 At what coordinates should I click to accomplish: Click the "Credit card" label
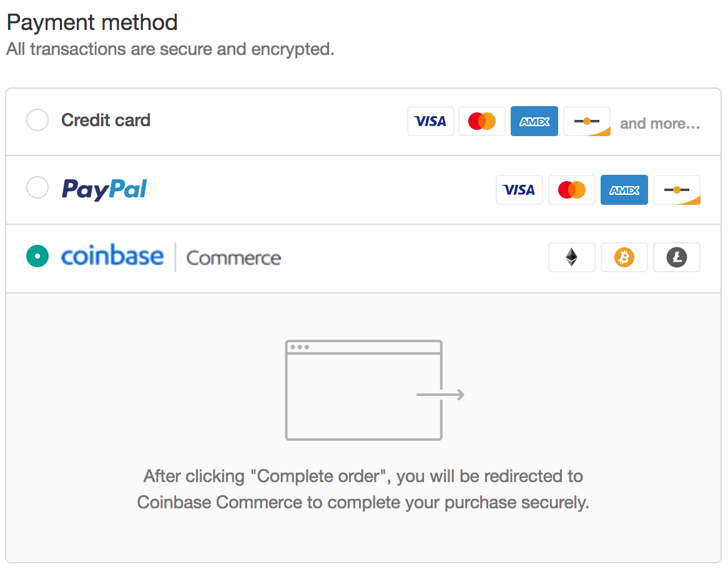coord(106,120)
